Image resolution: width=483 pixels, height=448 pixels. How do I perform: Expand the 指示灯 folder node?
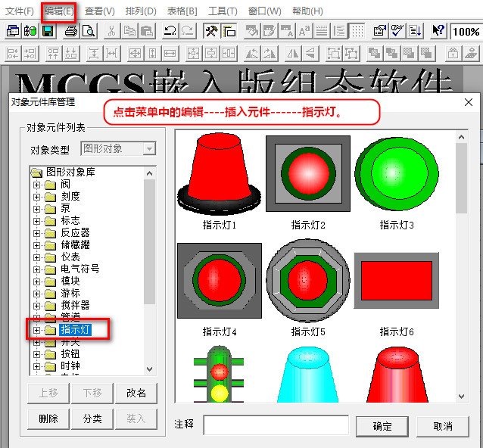36,330
